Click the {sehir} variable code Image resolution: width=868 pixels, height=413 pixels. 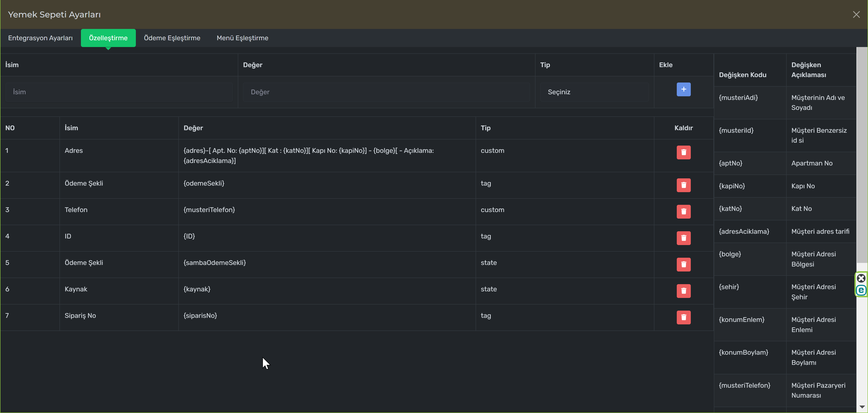pos(729,287)
